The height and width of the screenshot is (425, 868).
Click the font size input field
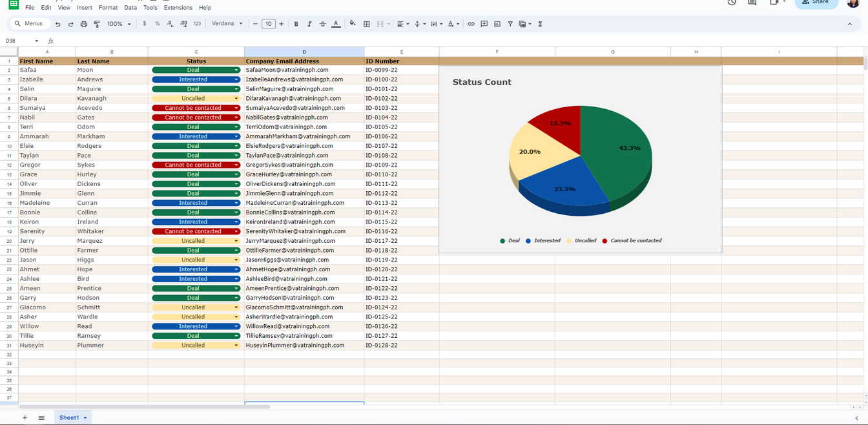coord(269,24)
